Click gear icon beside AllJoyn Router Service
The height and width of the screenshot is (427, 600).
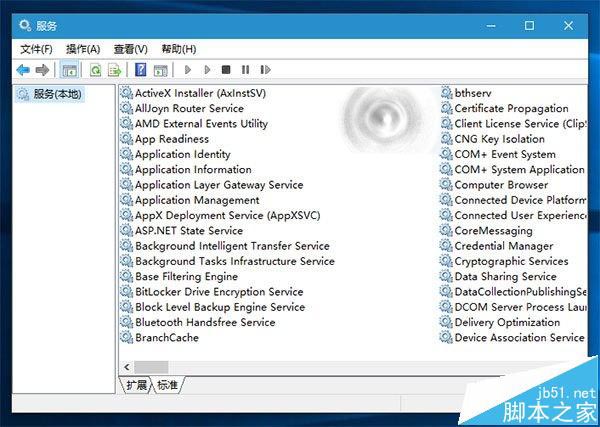(x=126, y=108)
